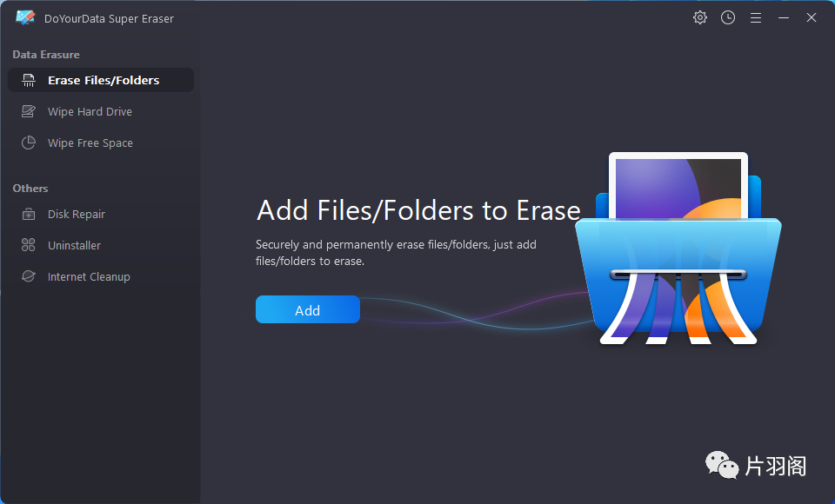Click the Wipe Hard Drive sidebar icon
The height and width of the screenshot is (504, 835).
click(28, 111)
